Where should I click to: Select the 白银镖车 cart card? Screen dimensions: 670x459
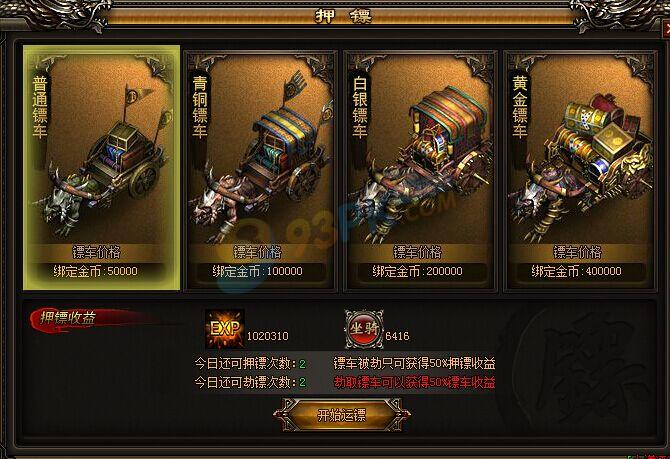(x=420, y=171)
